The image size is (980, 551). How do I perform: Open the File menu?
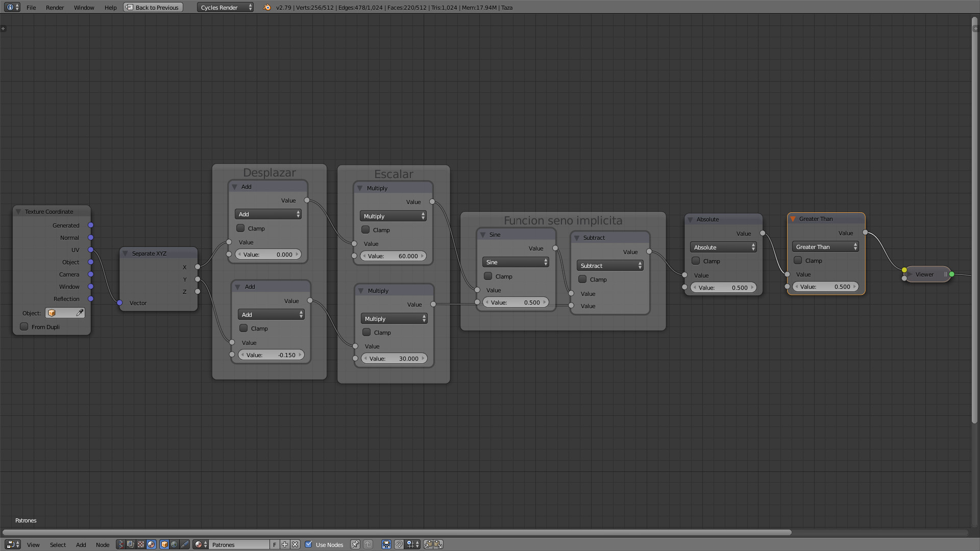pos(31,8)
